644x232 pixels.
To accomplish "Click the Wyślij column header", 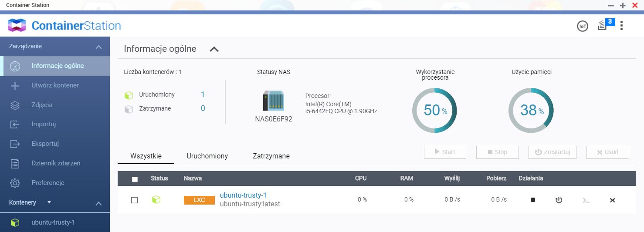I will (452, 178).
